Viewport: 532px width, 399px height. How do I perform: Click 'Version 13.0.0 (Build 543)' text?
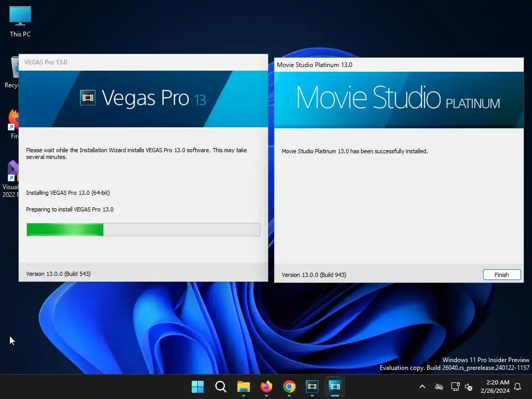[58, 274]
